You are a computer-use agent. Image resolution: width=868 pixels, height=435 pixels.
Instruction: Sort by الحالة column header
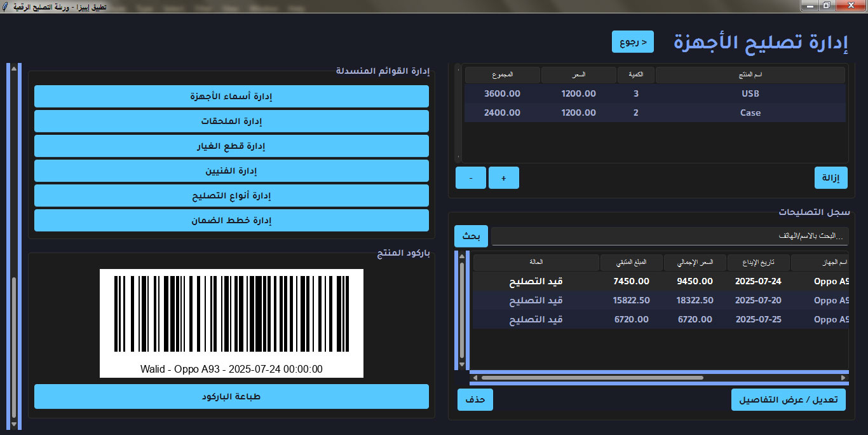(x=536, y=262)
